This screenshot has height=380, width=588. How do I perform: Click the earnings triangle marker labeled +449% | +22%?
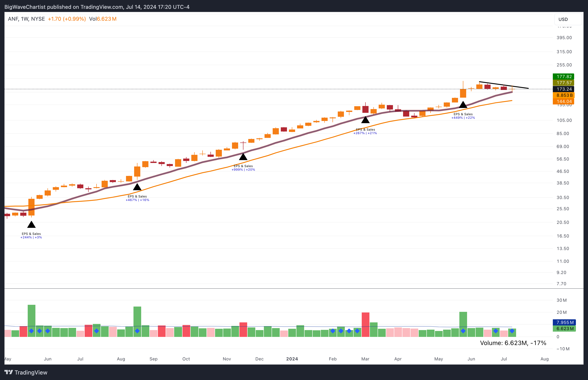463,105
